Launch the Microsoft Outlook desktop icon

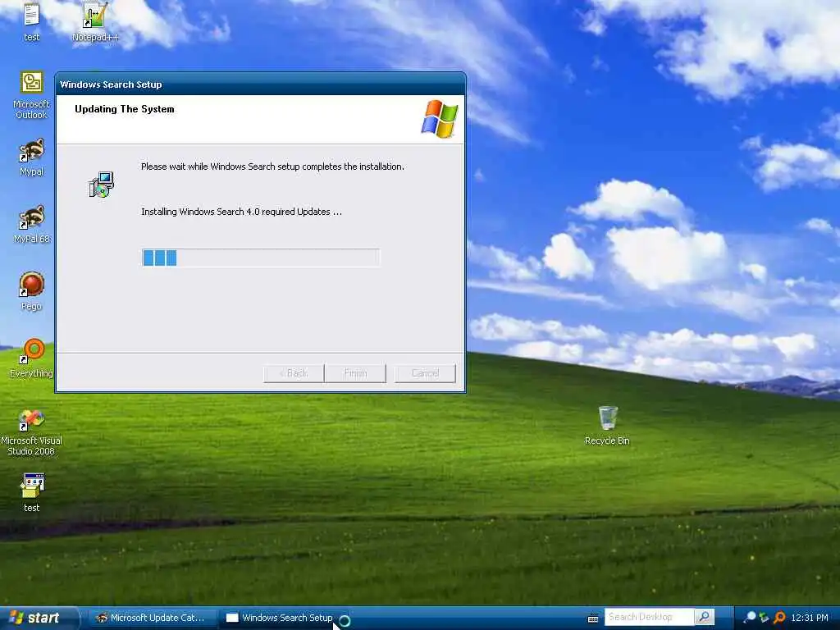click(32, 95)
